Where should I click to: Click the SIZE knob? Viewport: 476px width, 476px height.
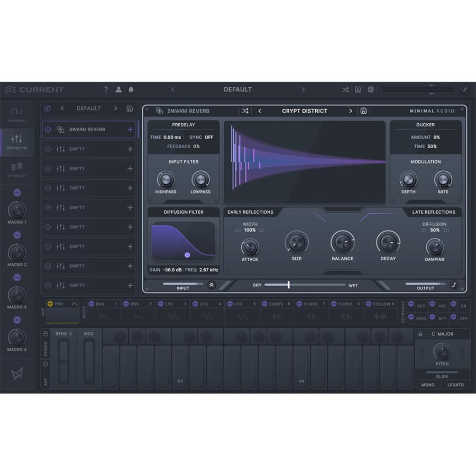297,242
